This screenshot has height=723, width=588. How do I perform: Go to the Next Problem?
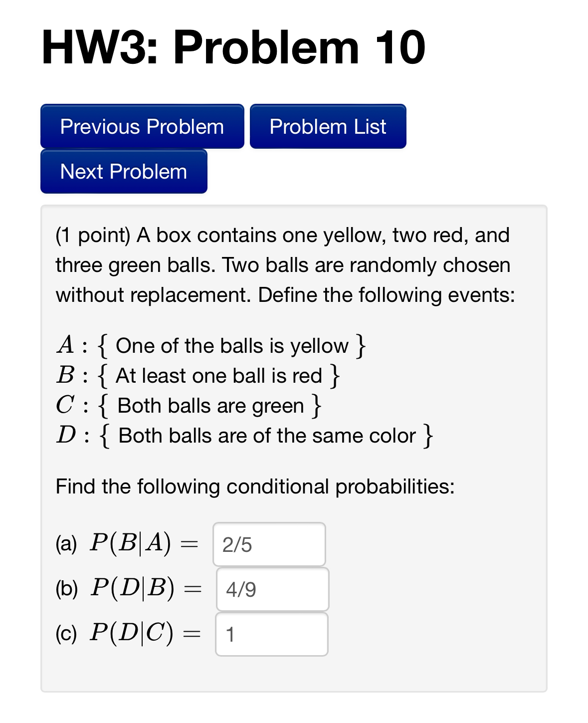pyautogui.click(x=123, y=171)
